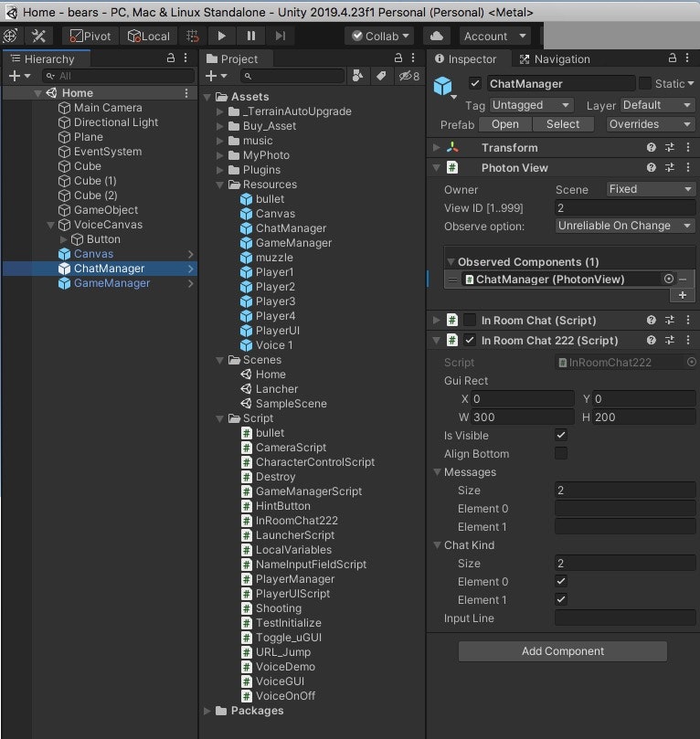Click the Pause button in toolbar
The height and width of the screenshot is (739, 700).
(251, 36)
